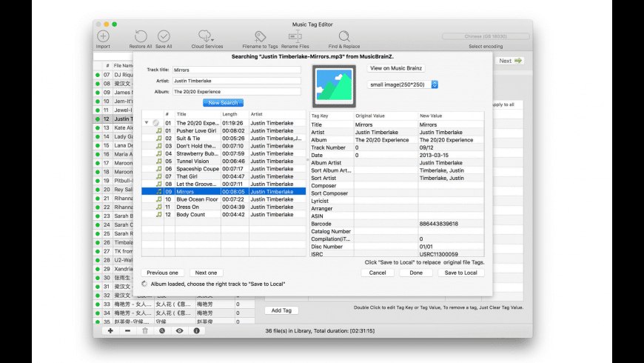Select track Strawberry Bub...
The height and width of the screenshot is (363, 644).
click(224, 153)
